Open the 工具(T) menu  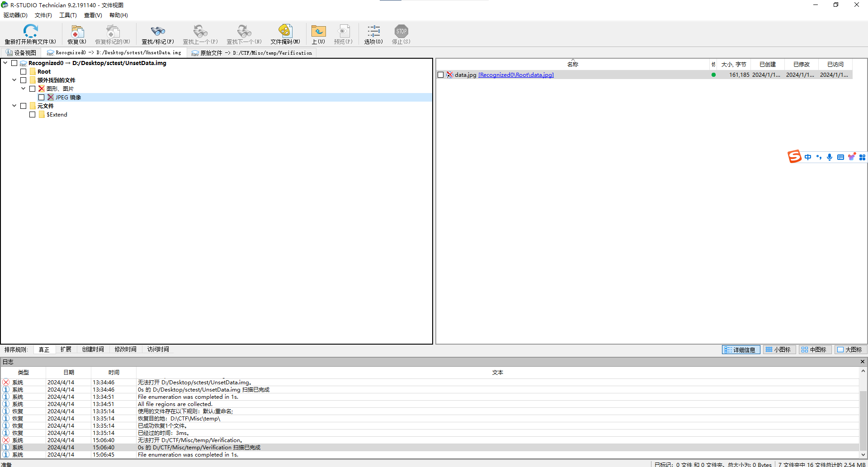pos(68,15)
